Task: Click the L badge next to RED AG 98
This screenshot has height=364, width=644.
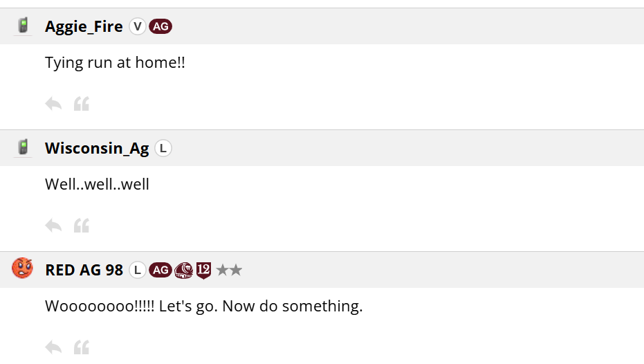Action: [138, 271]
